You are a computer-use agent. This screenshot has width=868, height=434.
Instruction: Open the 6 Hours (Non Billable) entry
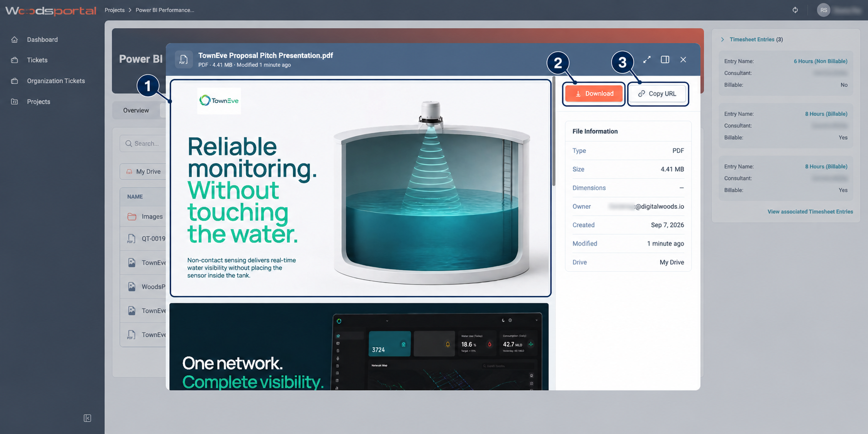coord(821,61)
